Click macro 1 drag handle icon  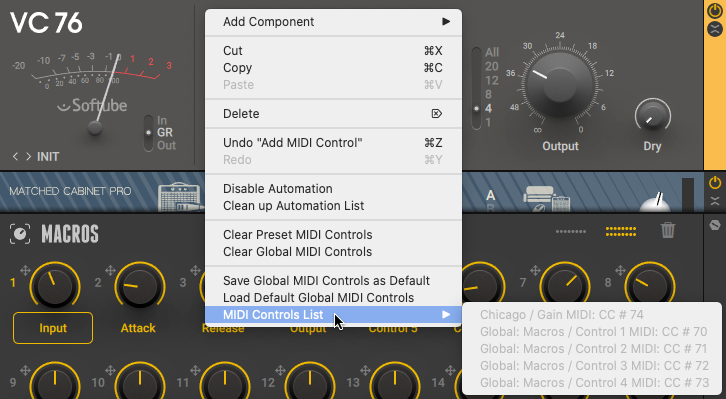25,270
